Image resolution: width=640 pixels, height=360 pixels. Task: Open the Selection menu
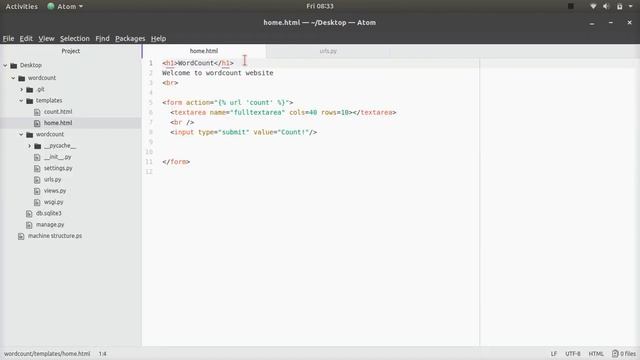75,38
